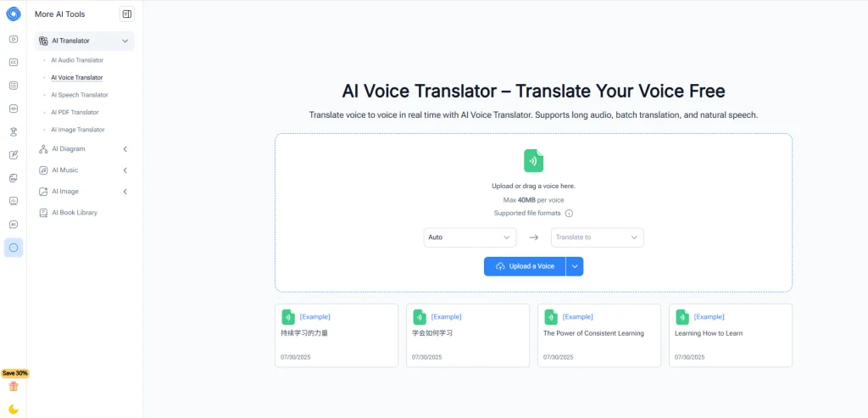The height and width of the screenshot is (418, 868).
Task: Click green file icon on Learning How to Learn card
Action: point(682,317)
